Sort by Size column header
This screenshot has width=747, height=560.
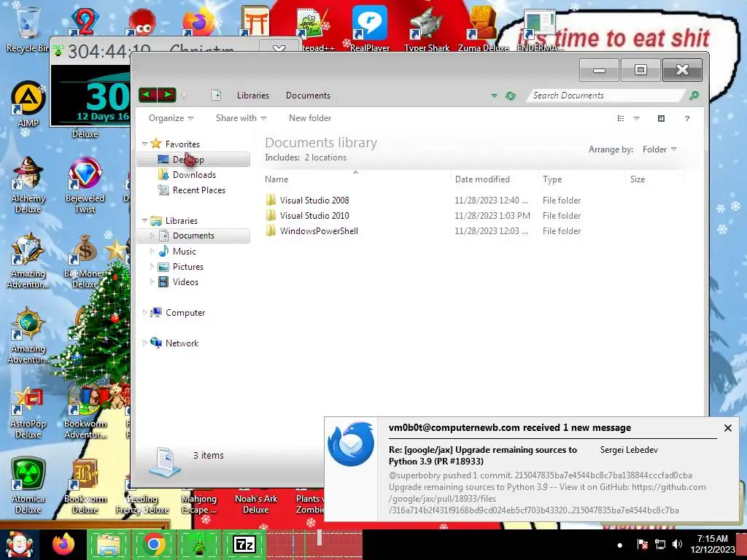point(654,179)
